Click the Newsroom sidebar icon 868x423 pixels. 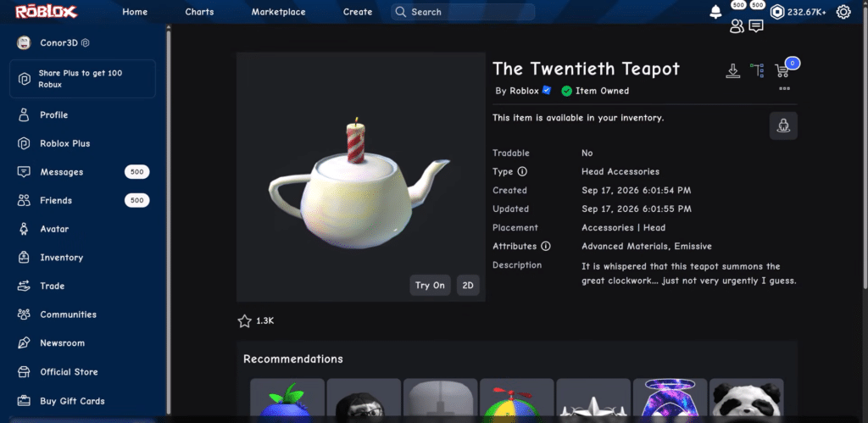23,343
